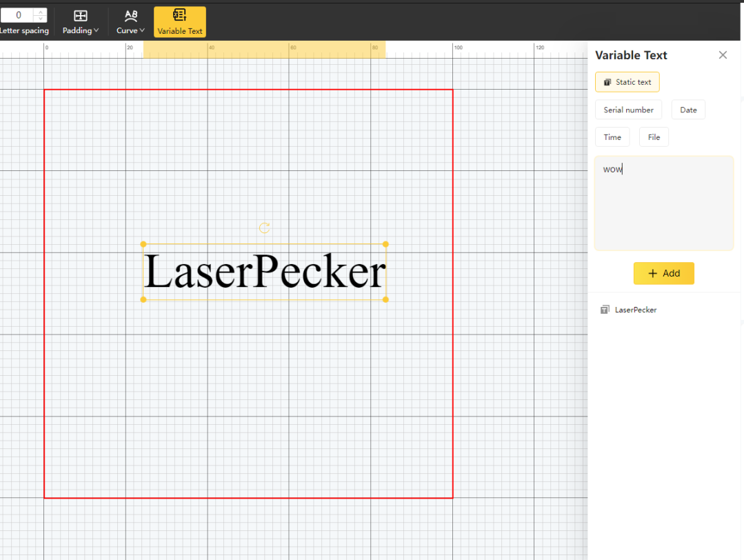Select the Serial number option
The image size is (744, 560).
point(628,110)
